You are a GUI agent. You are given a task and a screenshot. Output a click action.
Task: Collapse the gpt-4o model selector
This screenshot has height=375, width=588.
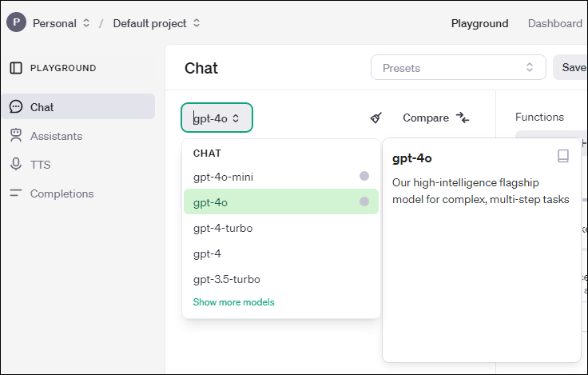pyautogui.click(x=217, y=118)
